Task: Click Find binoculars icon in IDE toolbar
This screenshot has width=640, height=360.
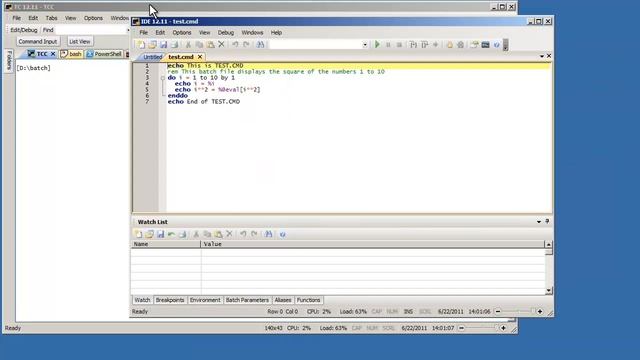Action: (260, 44)
